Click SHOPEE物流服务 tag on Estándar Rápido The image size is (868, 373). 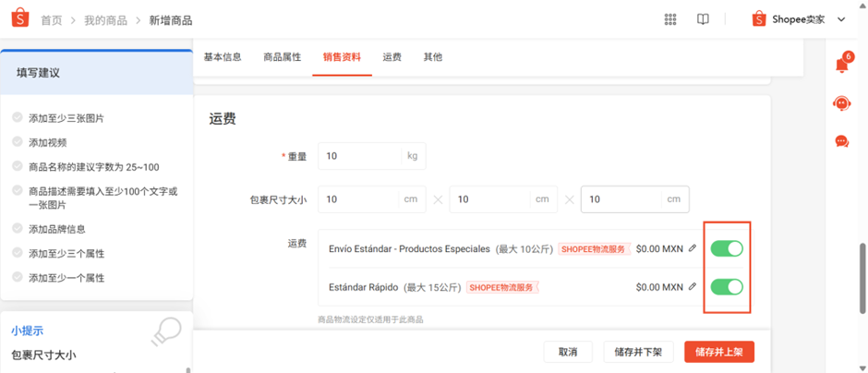point(502,287)
